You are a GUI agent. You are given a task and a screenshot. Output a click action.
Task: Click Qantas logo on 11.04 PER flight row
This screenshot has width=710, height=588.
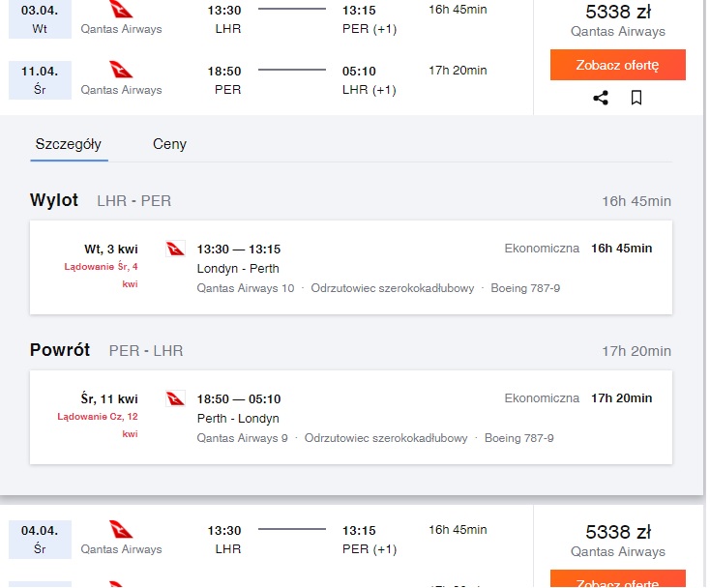click(121, 70)
